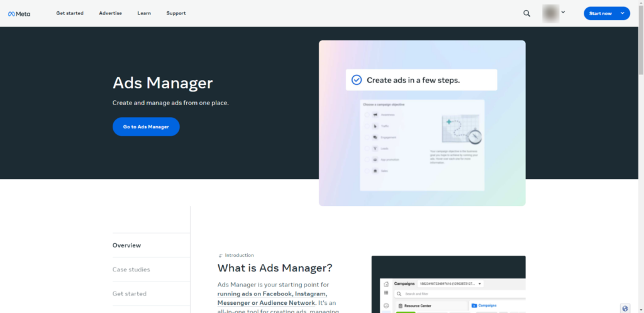Image resolution: width=644 pixels, height=313 pixels.
Task: Expand the chevron next to profile avatar
Action: click(563, 12)
